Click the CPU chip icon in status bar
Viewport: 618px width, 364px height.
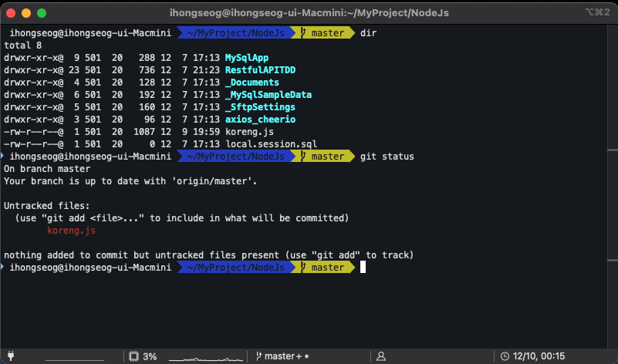tap(134, 356)
